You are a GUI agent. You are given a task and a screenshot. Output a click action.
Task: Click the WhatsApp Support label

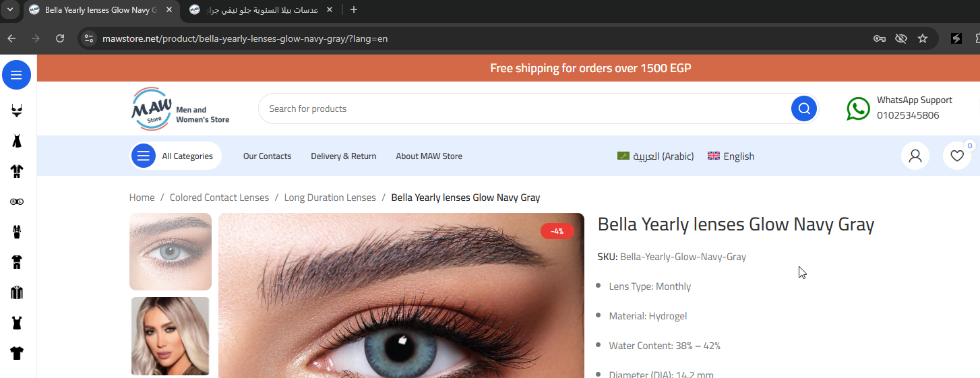[x=915, y=100]
